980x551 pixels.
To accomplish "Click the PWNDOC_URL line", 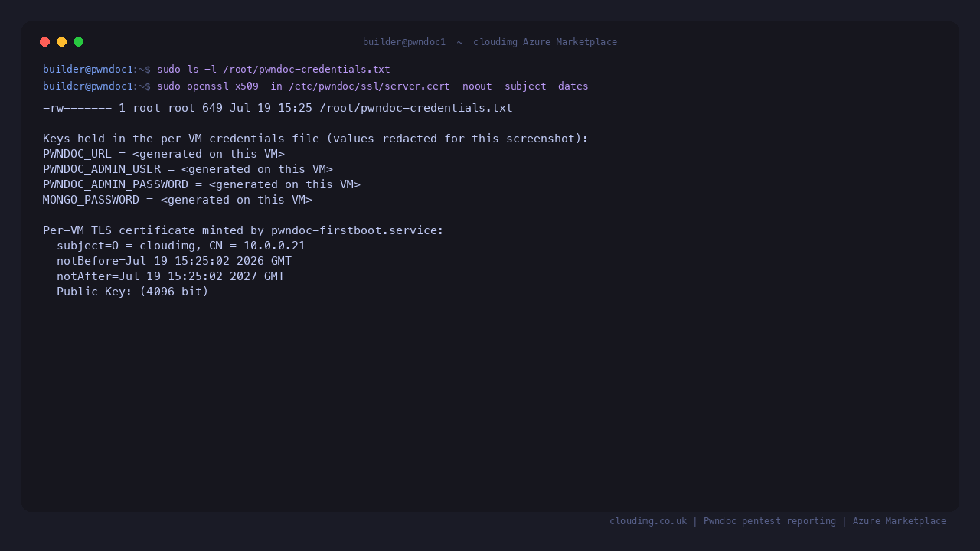I will coord(164,154).
